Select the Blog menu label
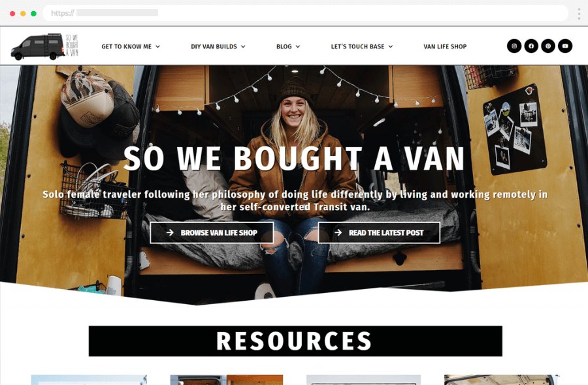Image resolution: width=588 pixels, height=385 pixels. [284, 46]
